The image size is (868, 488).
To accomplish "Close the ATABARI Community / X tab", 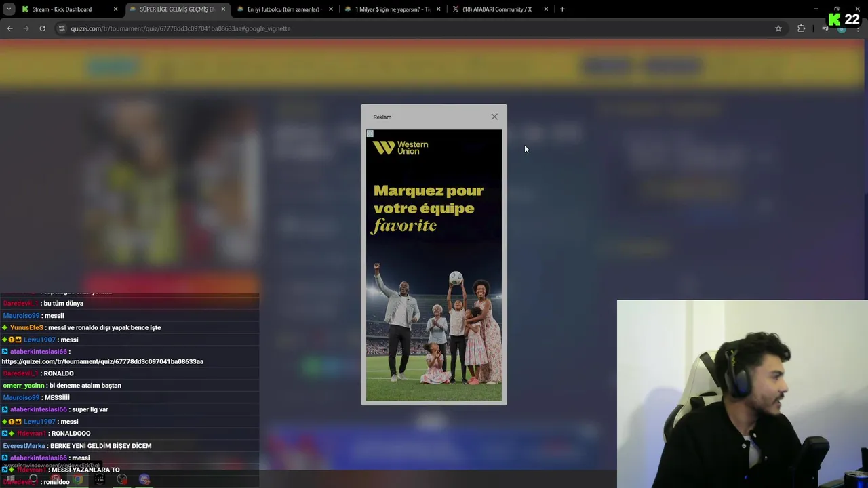I will (x=546, y=9).
